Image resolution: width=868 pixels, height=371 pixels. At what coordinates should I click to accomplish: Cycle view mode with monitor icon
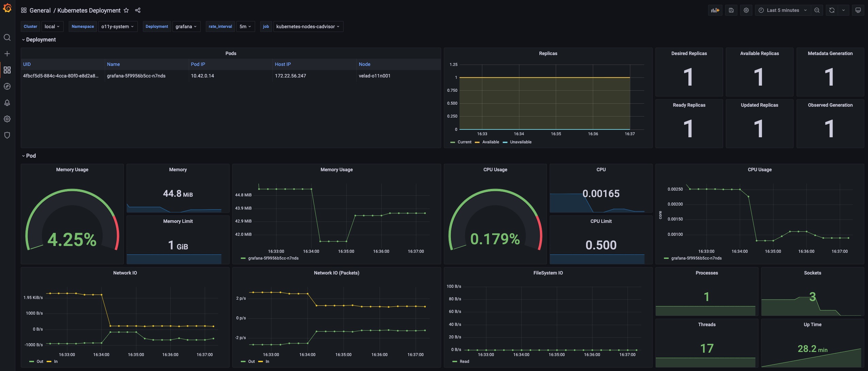click(858, 10)
